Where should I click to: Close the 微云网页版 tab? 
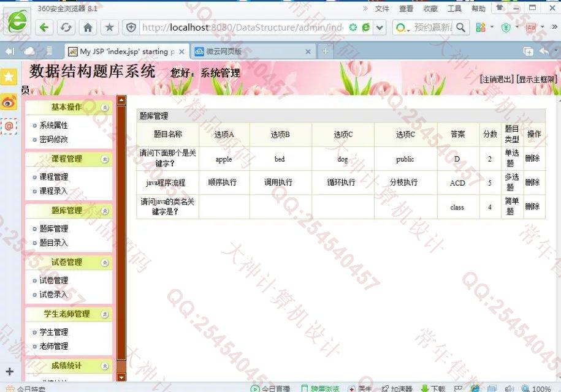click(x=308, y=52)
